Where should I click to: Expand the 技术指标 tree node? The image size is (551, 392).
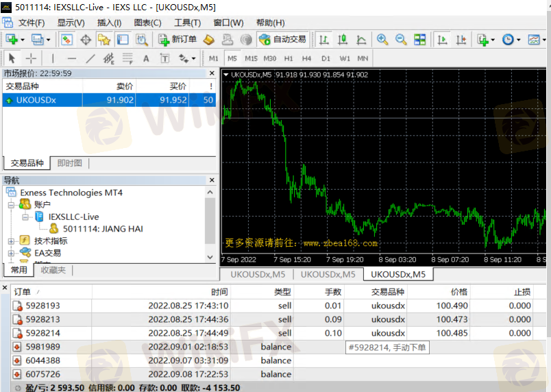11,241
